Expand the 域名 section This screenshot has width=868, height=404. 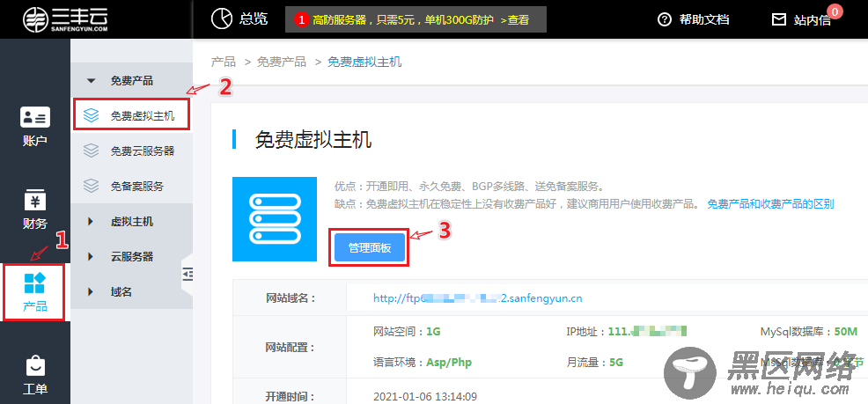132,291
